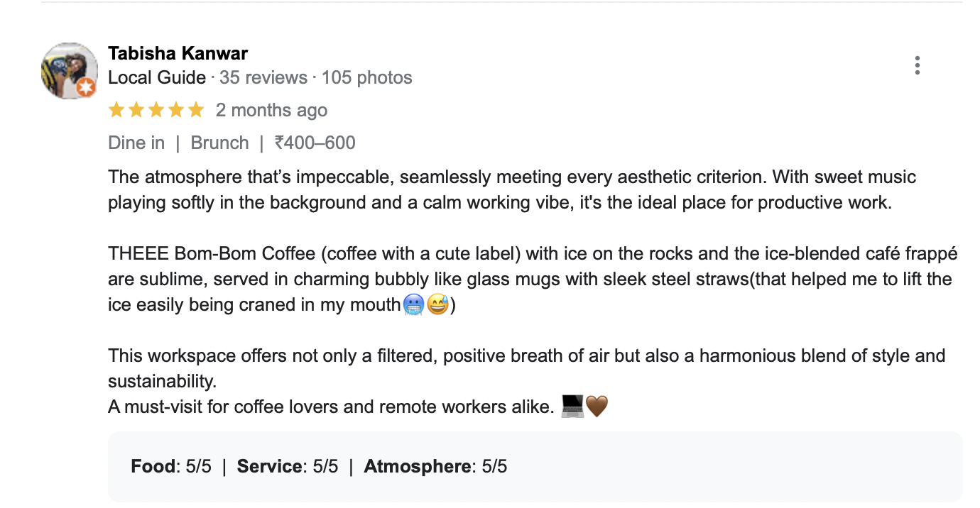Open the Tabisha Kanwar name link
The image size is (980, 508).
[x=178, y=53]
